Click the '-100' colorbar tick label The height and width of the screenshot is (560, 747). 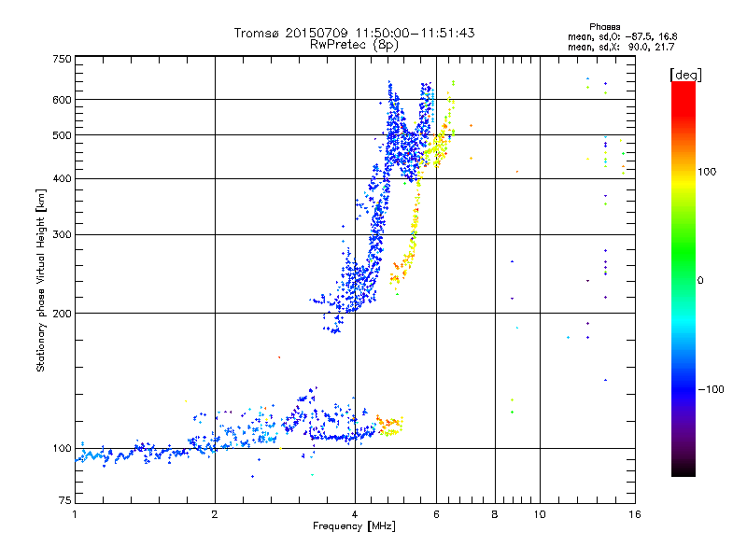712,389
